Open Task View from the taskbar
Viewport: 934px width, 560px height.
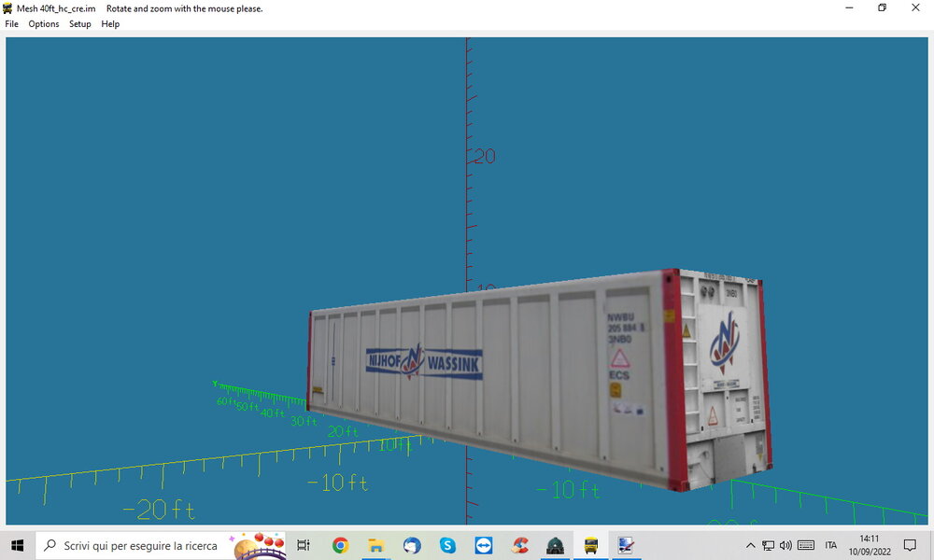point(304,545)
